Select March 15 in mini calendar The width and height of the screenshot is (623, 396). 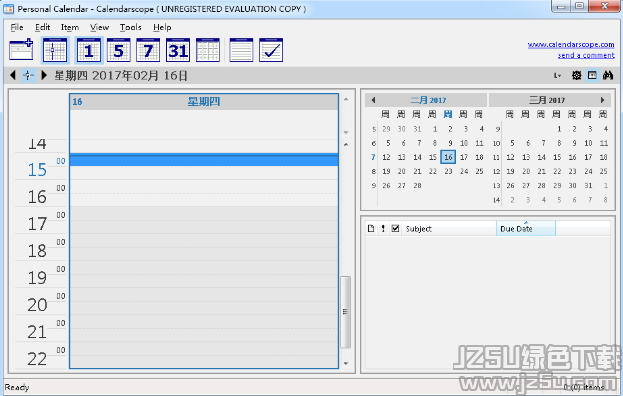[557, 157]
